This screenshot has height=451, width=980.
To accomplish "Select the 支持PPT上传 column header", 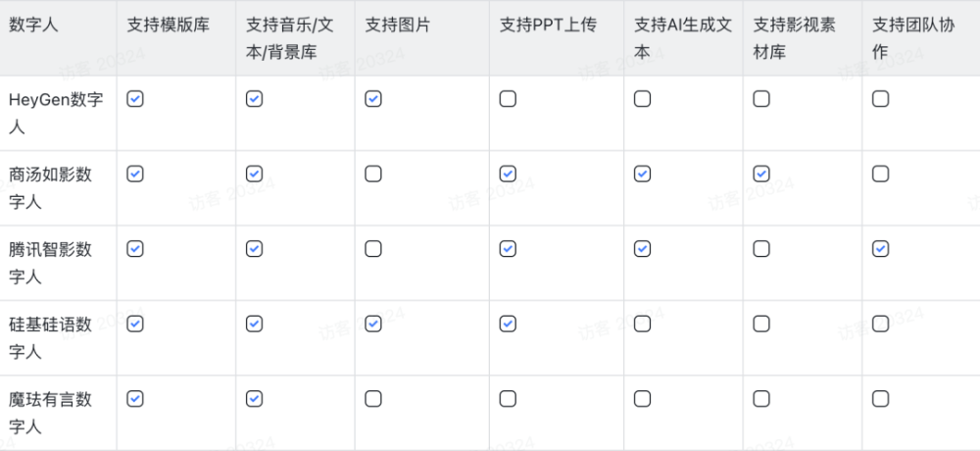I will [557, 38].
